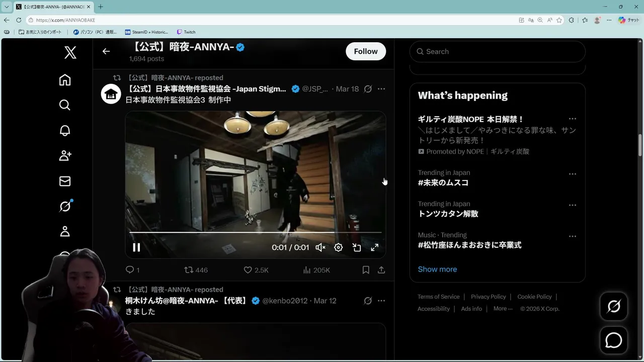644x362 pixels.
Task: Open more options for トンツカタン解散 trend
Action: coord(572,205)
